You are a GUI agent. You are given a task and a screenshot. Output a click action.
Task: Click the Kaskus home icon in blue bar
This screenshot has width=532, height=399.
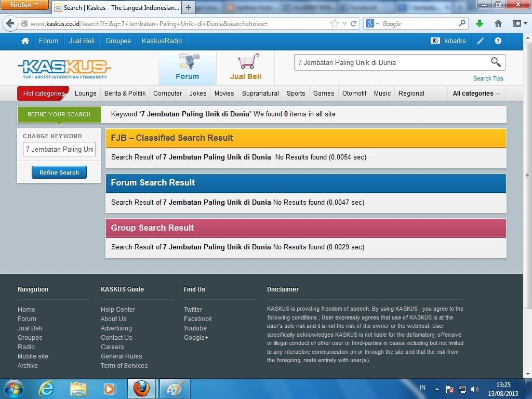click(x=25, y=41)
